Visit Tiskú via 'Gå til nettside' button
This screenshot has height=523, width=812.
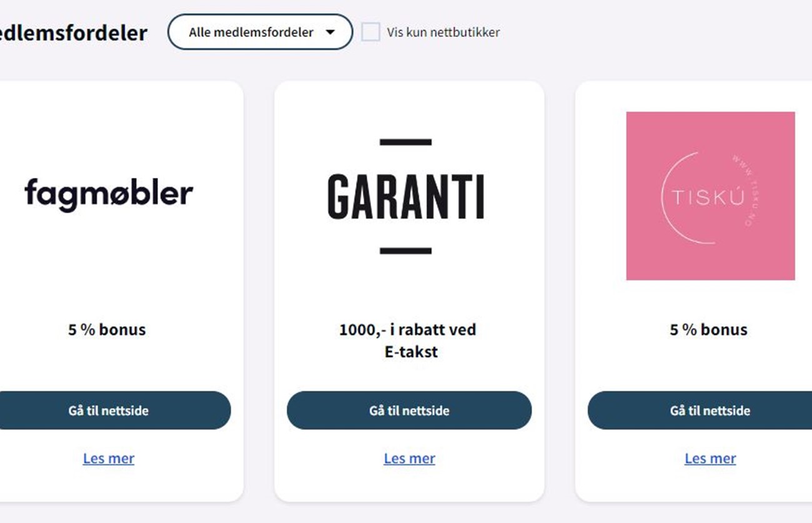point(710,411)
